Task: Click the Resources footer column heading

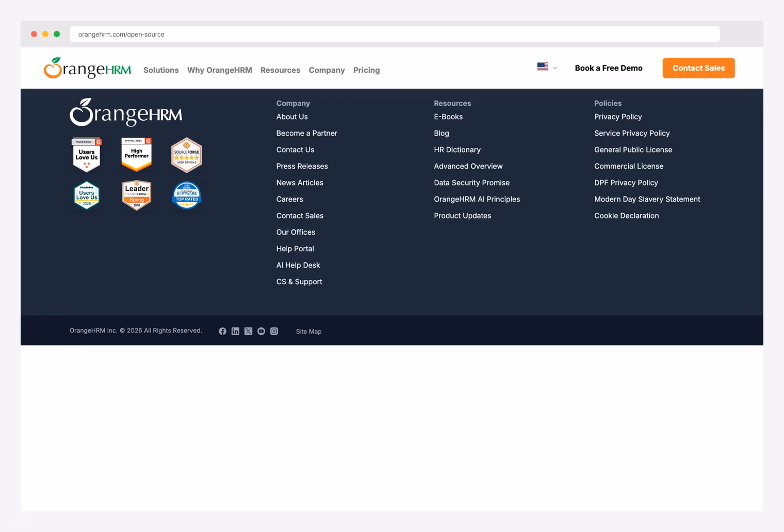Action: (452, 103)
